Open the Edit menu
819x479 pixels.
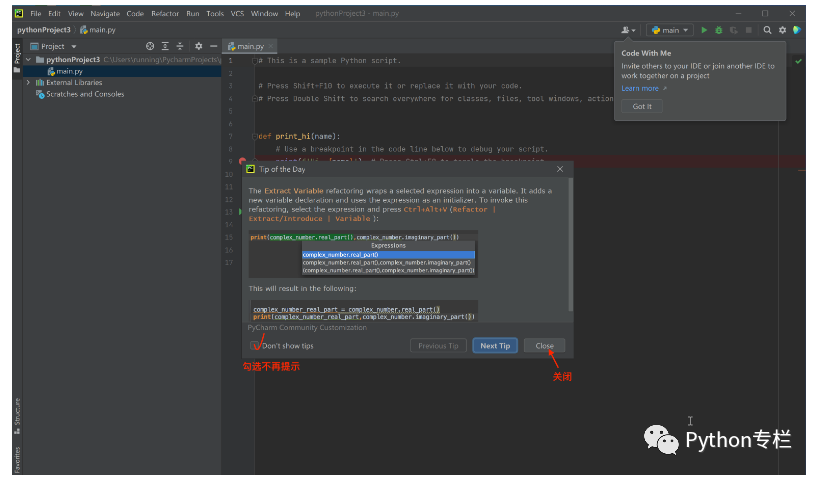[x=54, y=14]
